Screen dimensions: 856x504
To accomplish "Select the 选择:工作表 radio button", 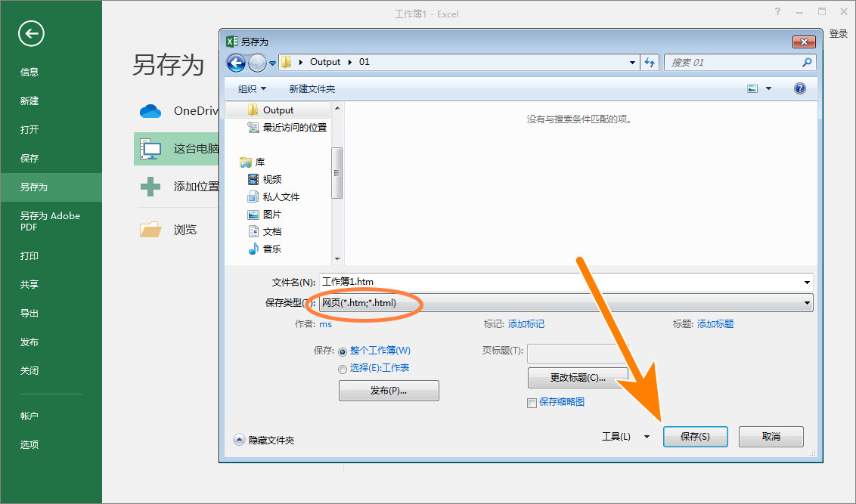I will (x=343, y=369).
